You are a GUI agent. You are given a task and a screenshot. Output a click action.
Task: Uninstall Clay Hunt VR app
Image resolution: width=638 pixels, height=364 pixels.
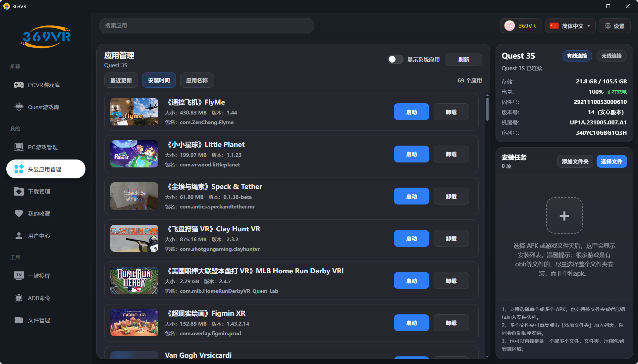pos(451,239)
